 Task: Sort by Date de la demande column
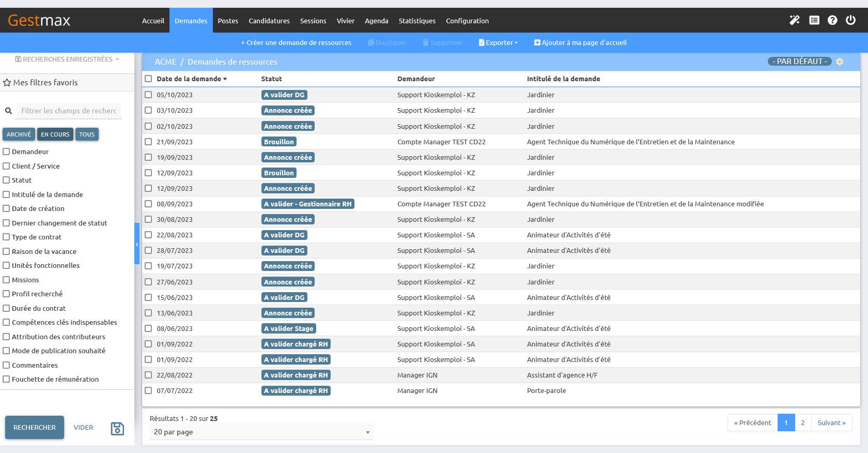(x=192, y=79)
